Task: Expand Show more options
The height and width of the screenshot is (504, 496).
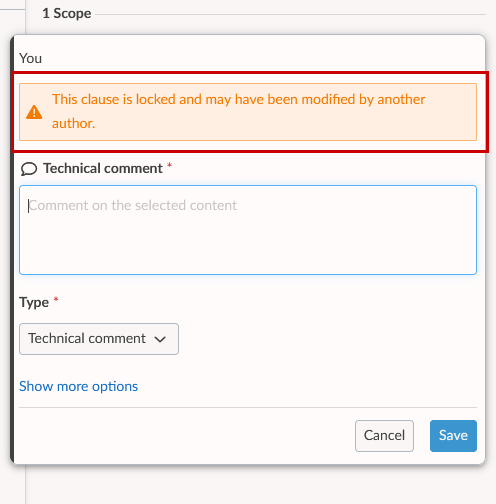Action: [x=78, y=386]
